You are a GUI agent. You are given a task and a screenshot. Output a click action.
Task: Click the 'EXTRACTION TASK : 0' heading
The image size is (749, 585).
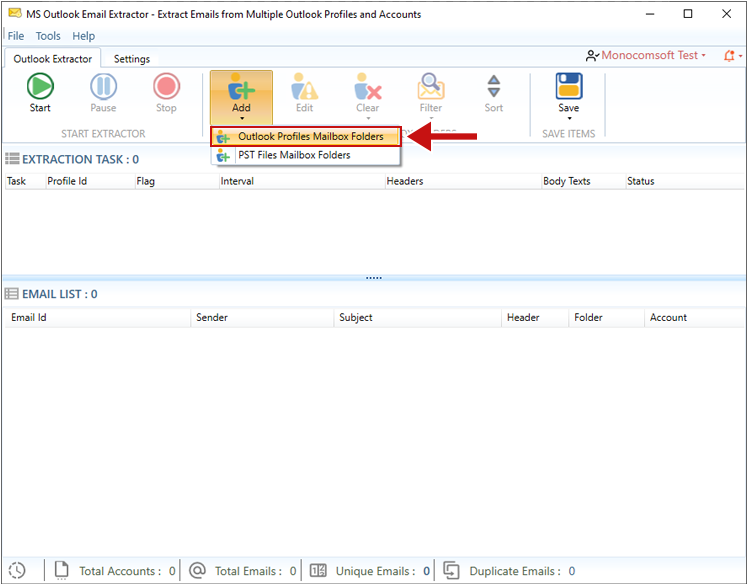pos(80,160)
